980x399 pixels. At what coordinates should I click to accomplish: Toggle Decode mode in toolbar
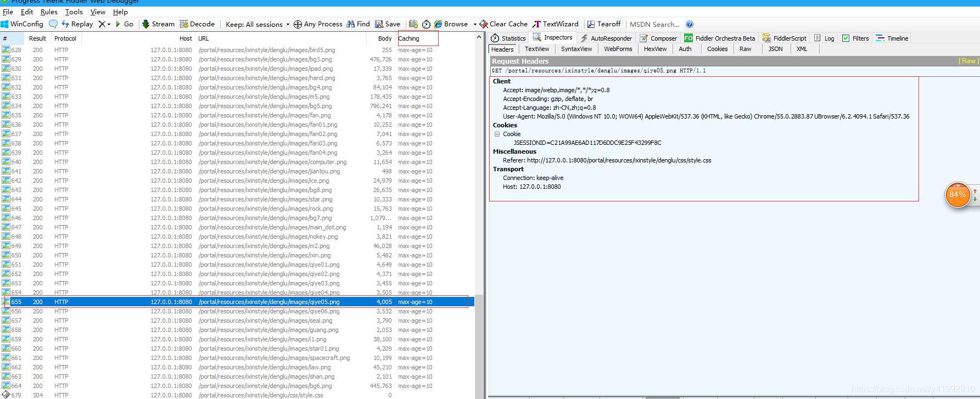tap(197, 24)
